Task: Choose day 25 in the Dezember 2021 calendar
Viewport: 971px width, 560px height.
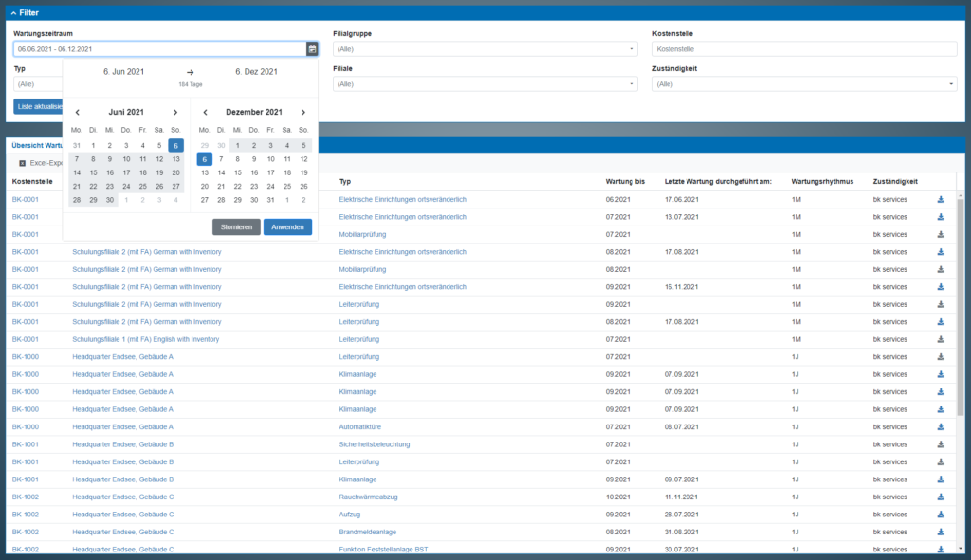Action: (287, 187)
